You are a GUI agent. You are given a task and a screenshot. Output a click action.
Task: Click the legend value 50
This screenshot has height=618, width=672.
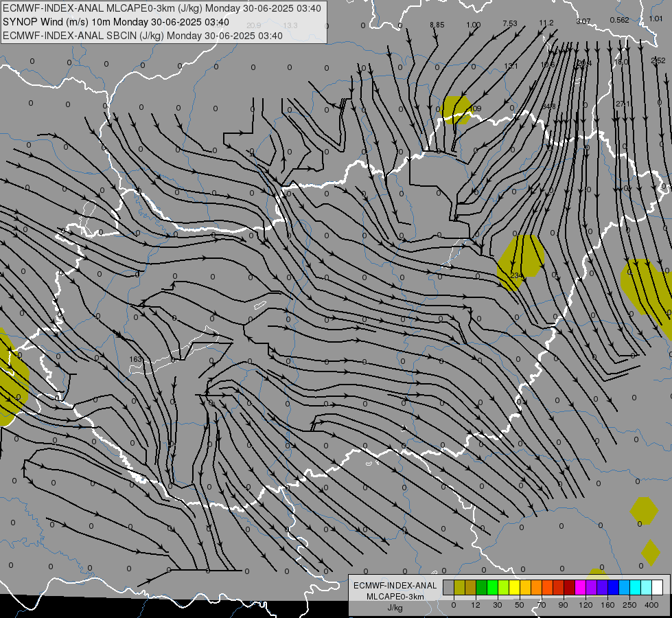point(520,605)
